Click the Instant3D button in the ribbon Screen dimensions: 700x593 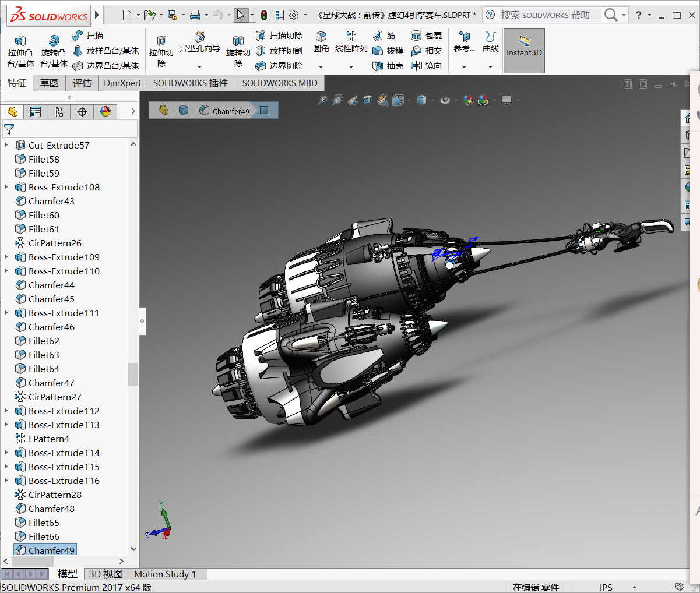(523, 51)
